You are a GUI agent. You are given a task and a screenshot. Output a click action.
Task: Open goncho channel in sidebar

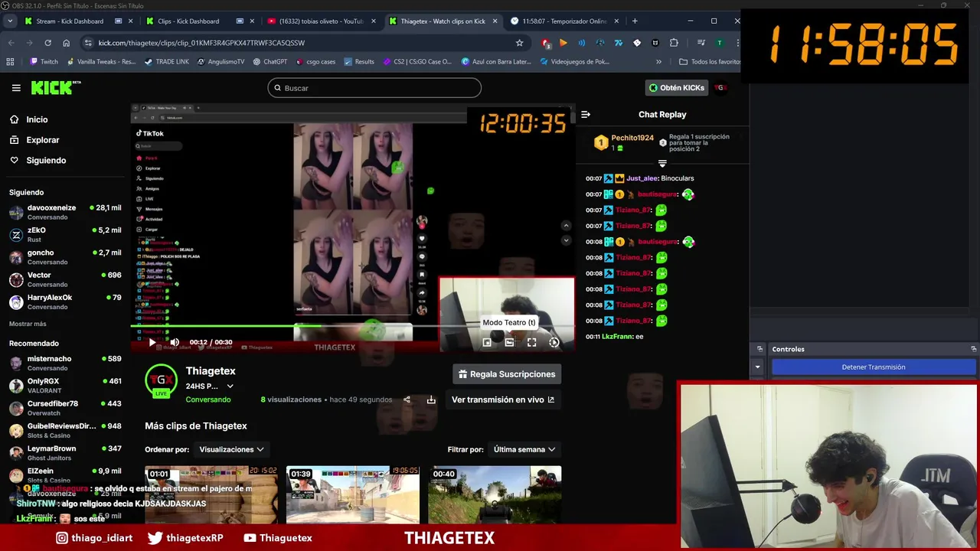[65, 257]
